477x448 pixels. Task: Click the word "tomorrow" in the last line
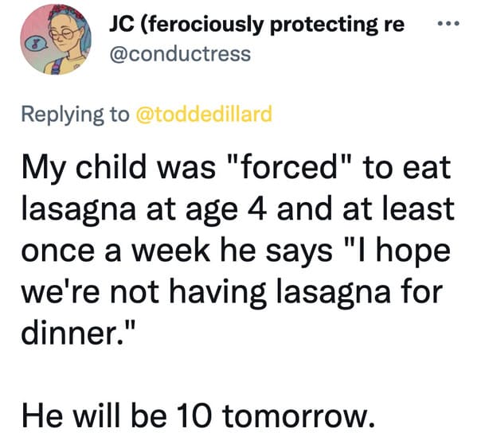(295, 418)
